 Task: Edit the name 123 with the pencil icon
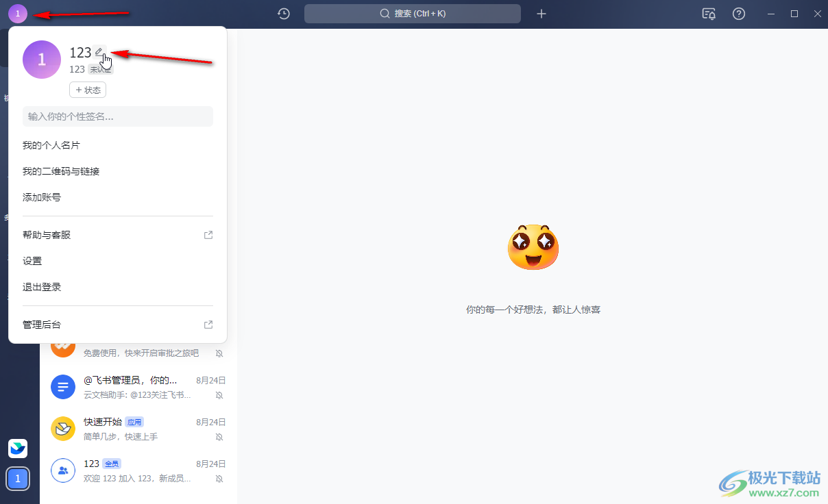(99, 52)
